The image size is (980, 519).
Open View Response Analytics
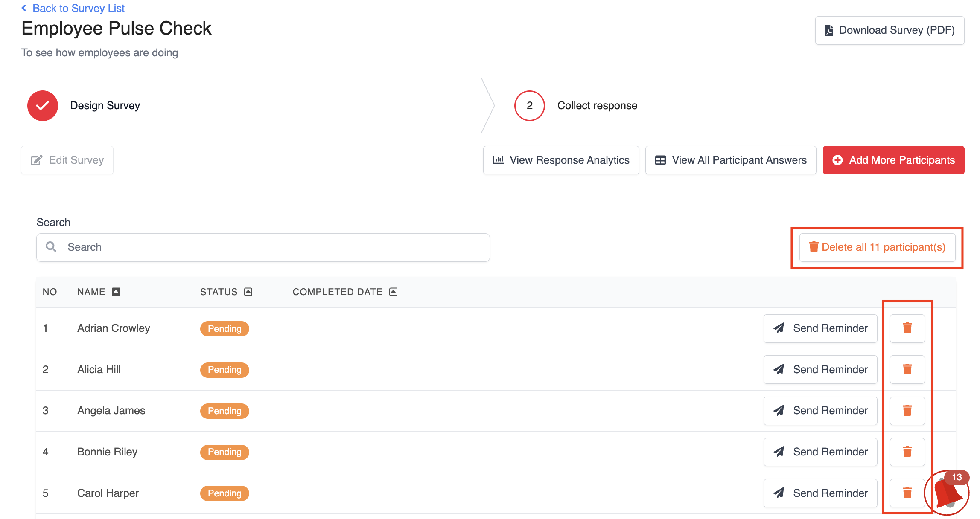[561, 160]
